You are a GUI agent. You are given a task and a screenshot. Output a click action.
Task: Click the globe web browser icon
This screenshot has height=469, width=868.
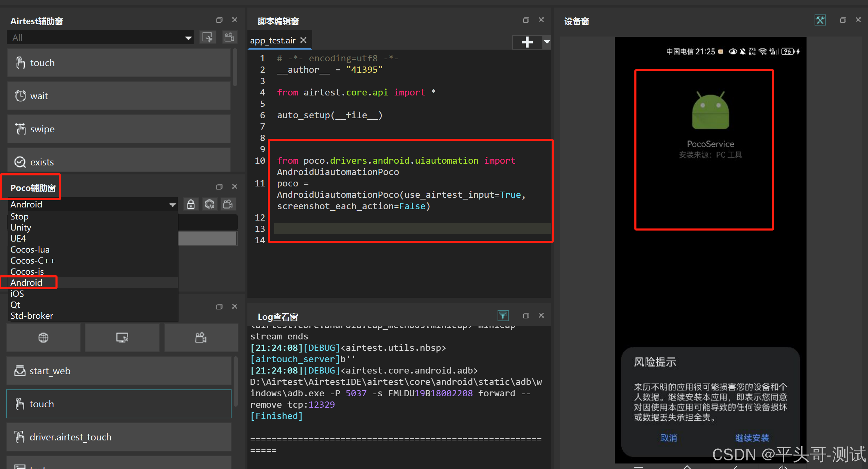click(43, 338)
